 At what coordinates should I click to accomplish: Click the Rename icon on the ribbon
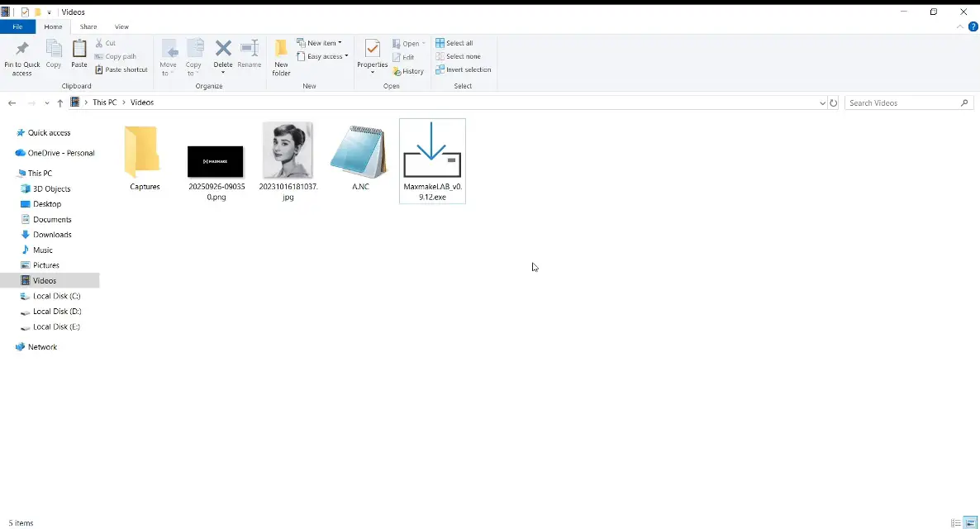click(250, 56)
